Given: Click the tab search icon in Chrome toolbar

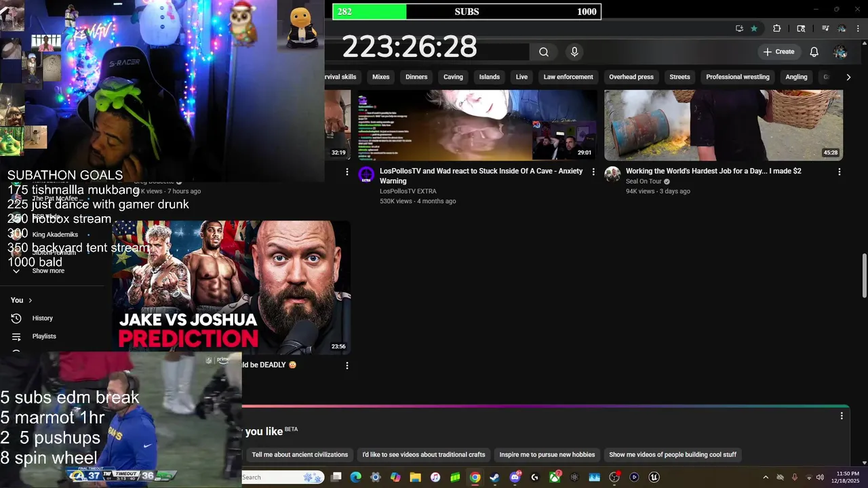Looking at the screenshot, I should pos(801,28).
